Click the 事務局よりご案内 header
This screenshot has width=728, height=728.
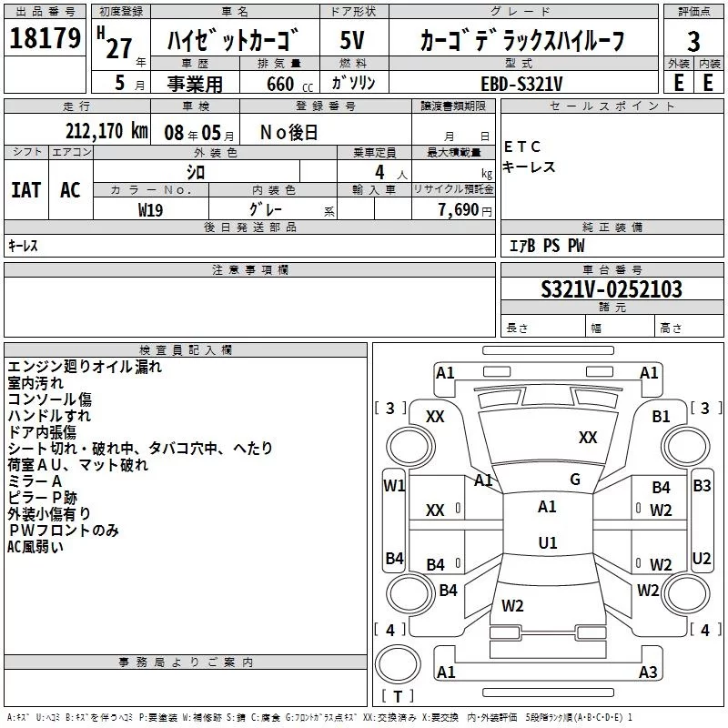[186, 662]
